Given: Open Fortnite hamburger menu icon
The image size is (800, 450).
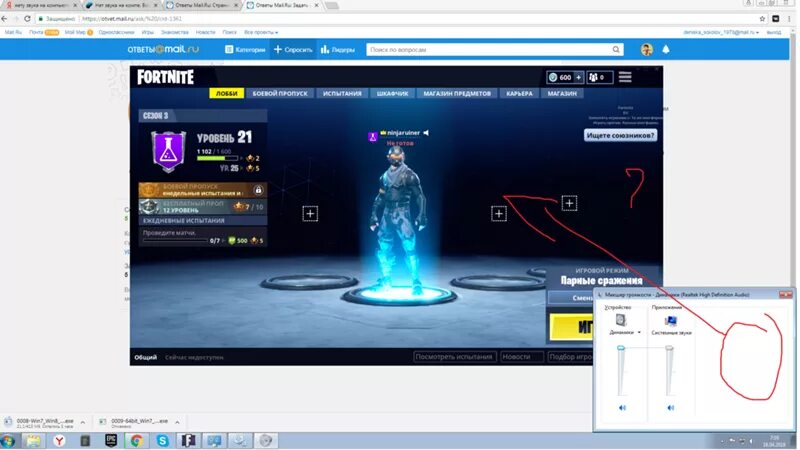Looking at the screenshot, I should pos(625,77).
